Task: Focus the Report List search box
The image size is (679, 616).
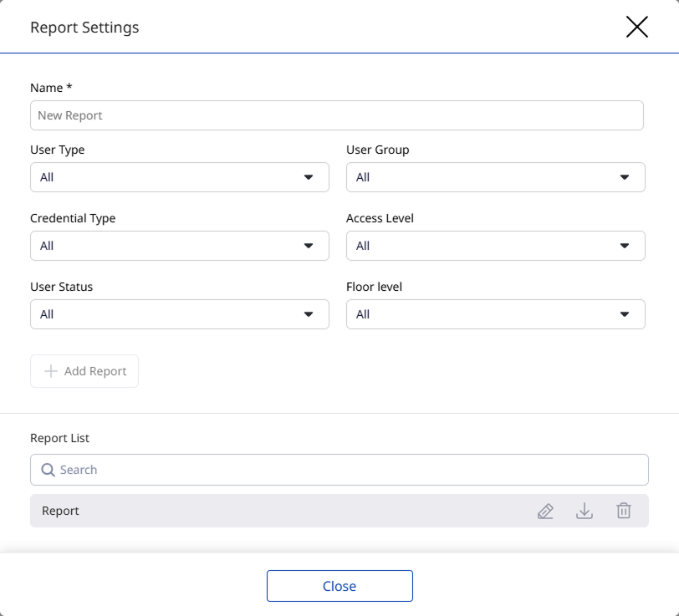Action: 351,470
